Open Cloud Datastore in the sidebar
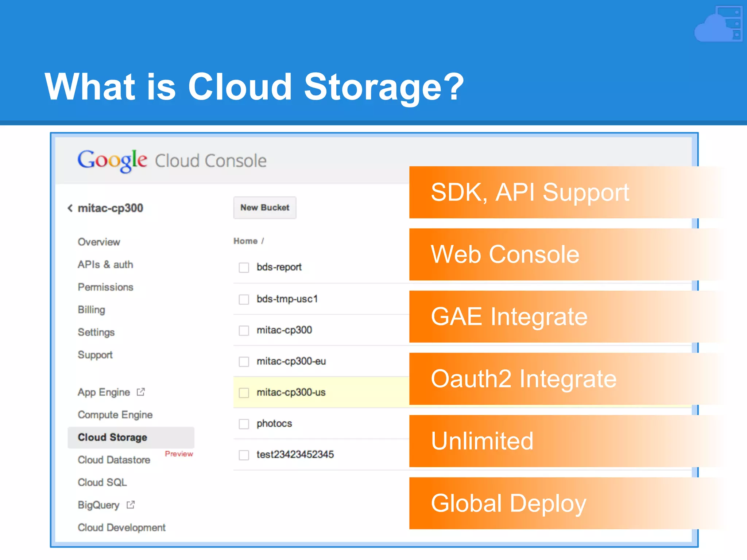The height and width of the screenshot is (560, 747). tap(114, 460)
